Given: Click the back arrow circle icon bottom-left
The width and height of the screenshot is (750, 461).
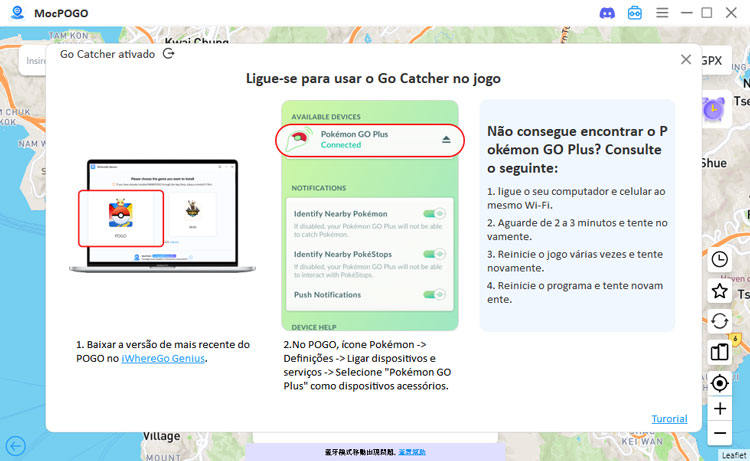Looking at the screenshot, I should (x=15, y=446).
